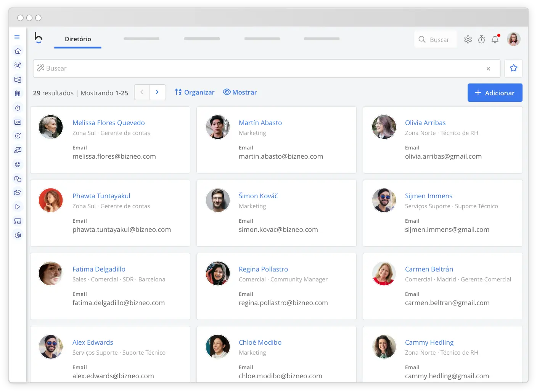The image size is (537, 392).
Task: Click email simon.kovac@bizneo.com
Action: [278, 230]
